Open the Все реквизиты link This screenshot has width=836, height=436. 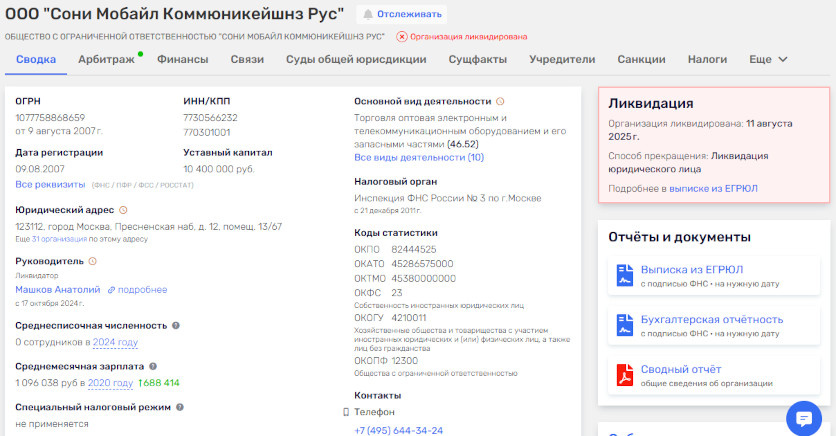click(50, 184)
